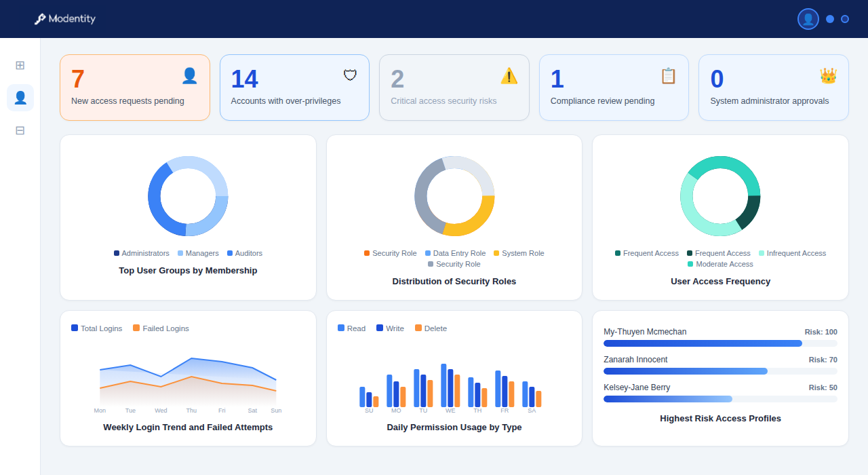Click the minus panel icon in sidebar

click(x=20, y=130)
